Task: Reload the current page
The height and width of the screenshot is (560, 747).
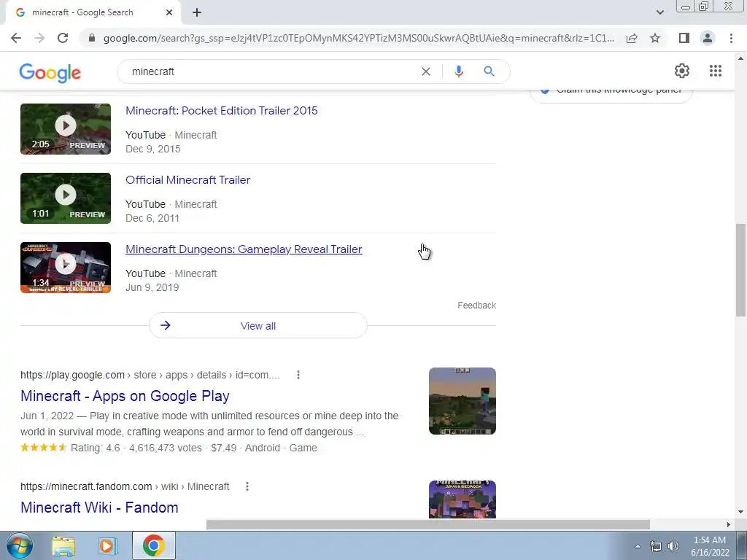Action: point(63,38)
